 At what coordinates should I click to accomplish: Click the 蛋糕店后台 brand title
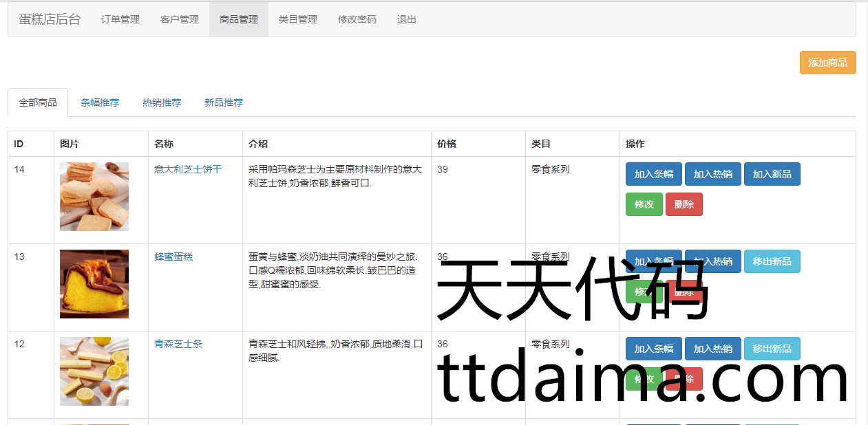pyautogui.click(x=50, y=19)
